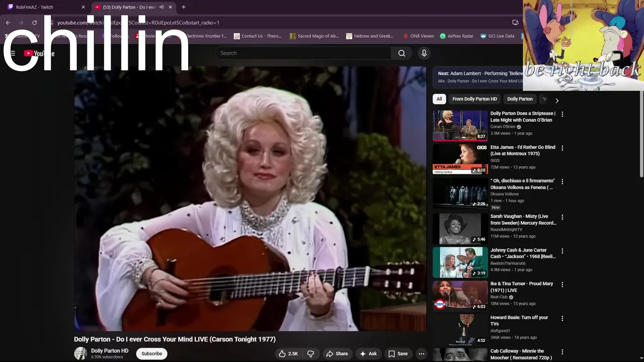The image size is (644, 362).
Task: Subscribe to Dolly Parton HD
Action: (151, 353)
